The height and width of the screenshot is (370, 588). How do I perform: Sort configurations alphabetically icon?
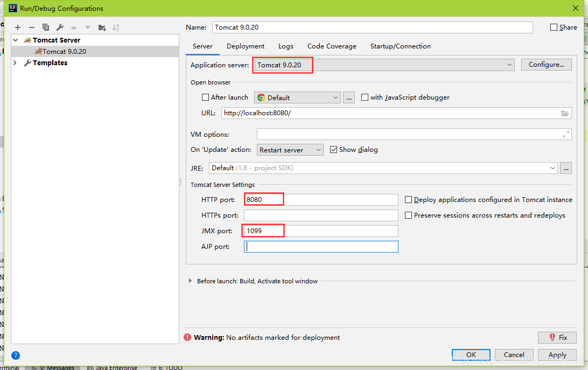click(x=116, y=27)
